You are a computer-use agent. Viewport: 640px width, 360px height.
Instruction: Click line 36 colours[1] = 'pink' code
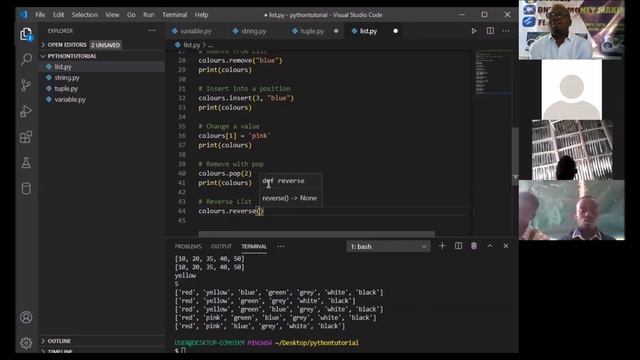(235, 136)
